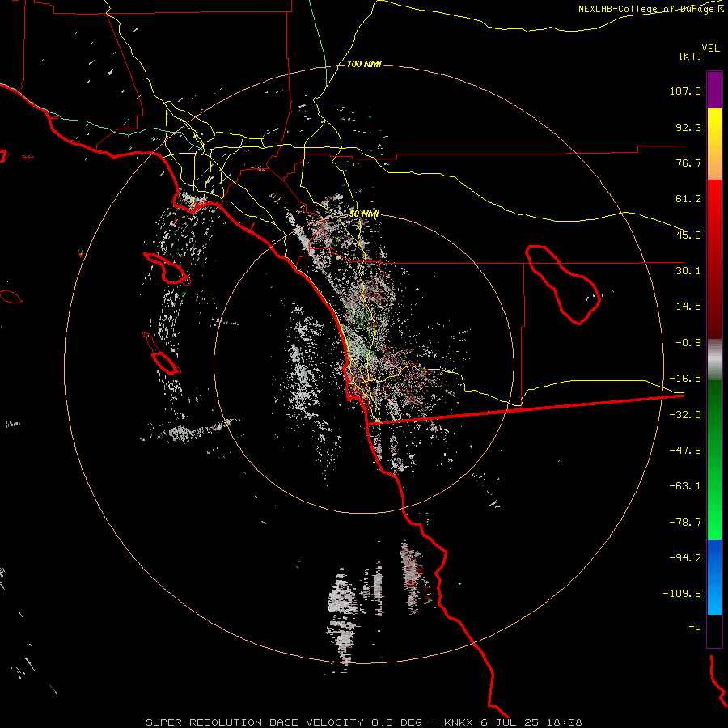
Task: Click the -47.6 scale value
Action: (x=685, y=451)
